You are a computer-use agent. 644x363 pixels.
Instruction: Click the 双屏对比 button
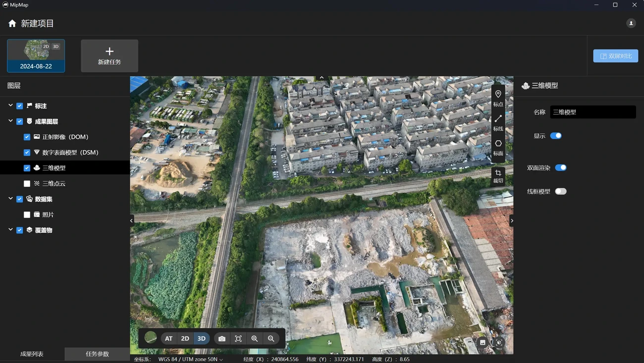tap(615, 56)
